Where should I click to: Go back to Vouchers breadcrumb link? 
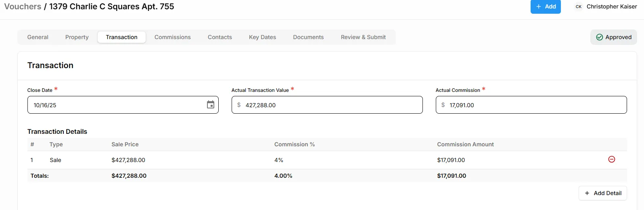pos(23,6)
